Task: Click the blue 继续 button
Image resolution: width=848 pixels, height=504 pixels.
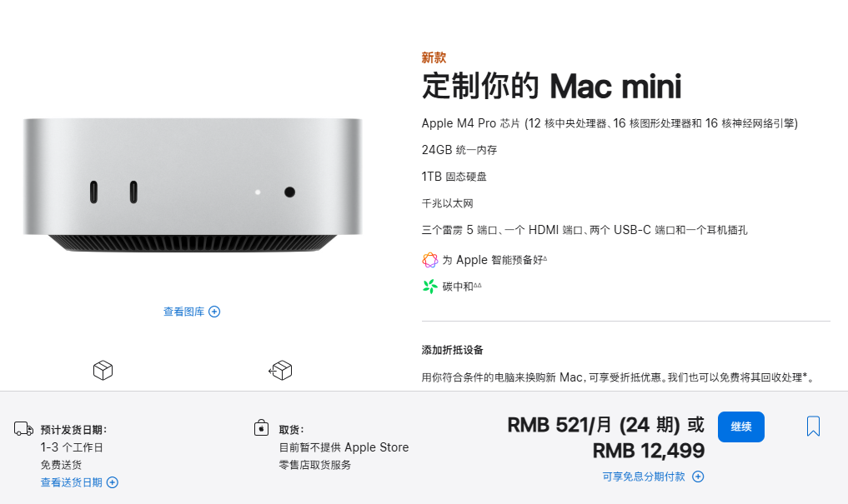Action: pyautogui.click(x=741, y=427)
